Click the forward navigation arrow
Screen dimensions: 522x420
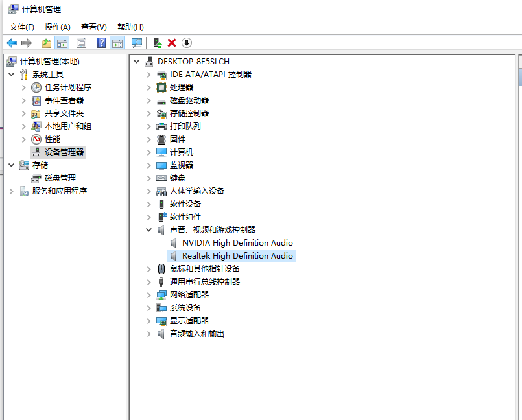pos(26,43)
